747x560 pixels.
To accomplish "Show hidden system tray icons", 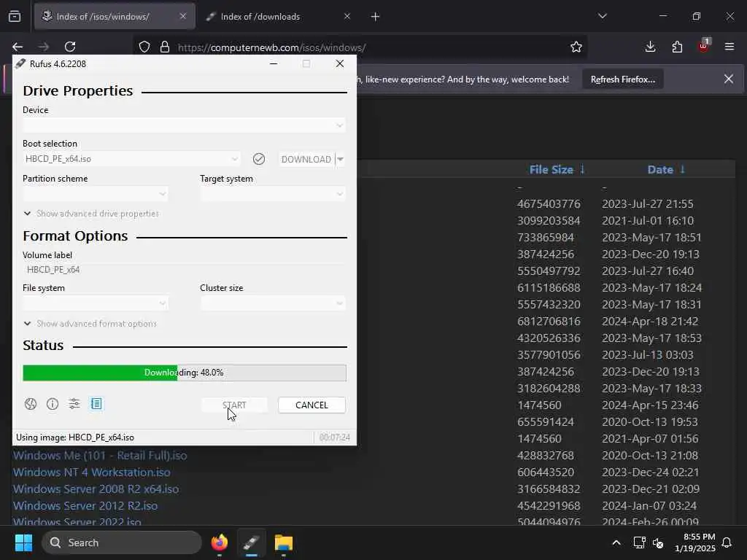I will pos(616,542).
